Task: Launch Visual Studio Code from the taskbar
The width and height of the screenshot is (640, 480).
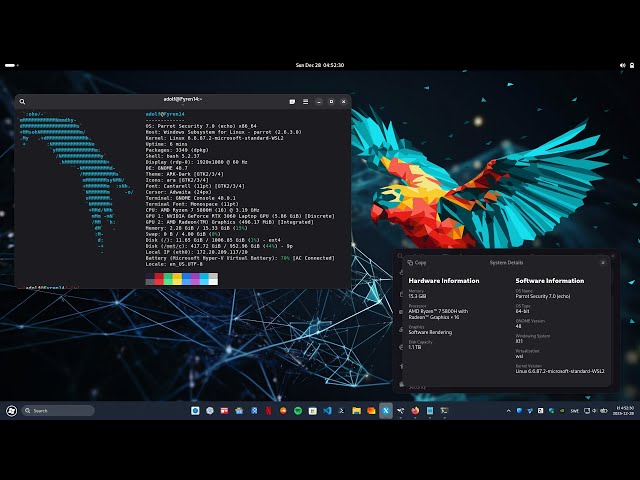Action: click(x=327, y=411)
